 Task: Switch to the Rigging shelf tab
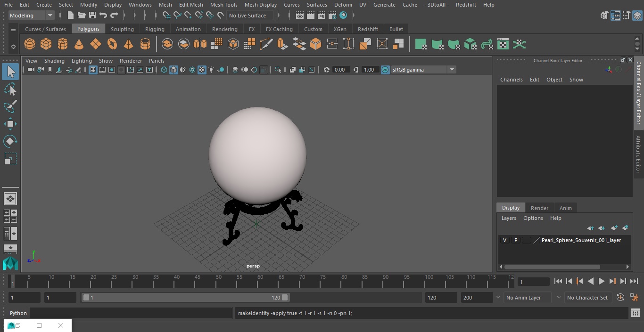[155, 29]
